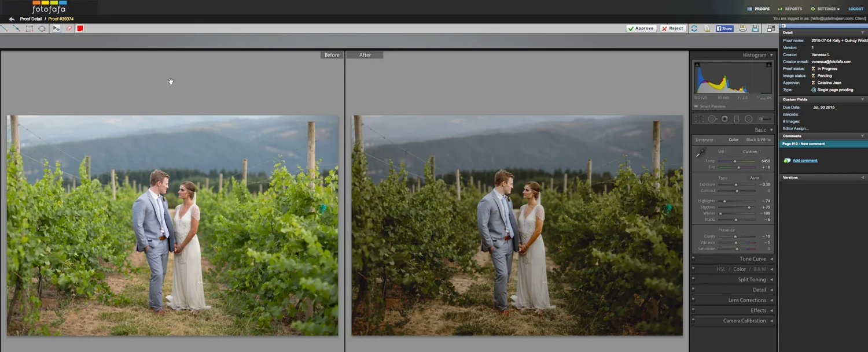Collapse the Basic panel
The width and height of the screenshot is (868, 352).
[x=771, y=130]
